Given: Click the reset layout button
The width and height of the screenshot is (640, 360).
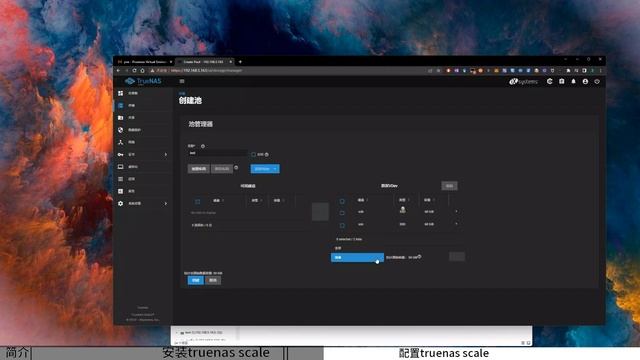Looking at the screenshot, I should 199,169.
